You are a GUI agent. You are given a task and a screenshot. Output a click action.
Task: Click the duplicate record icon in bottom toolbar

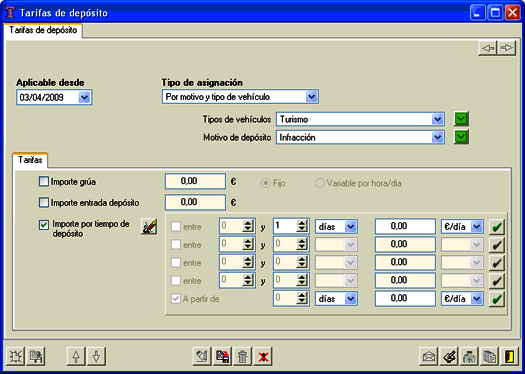click(x=35, y=357)
